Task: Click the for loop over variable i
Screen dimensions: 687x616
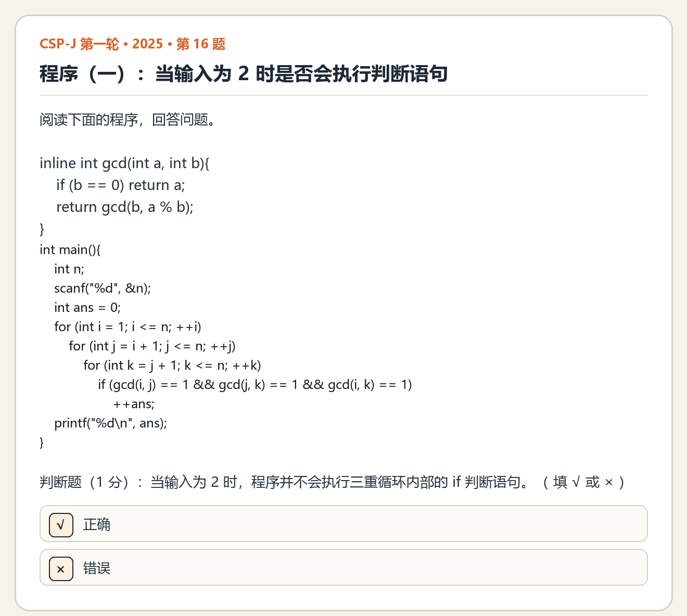Action: click(x=128, y=327)
